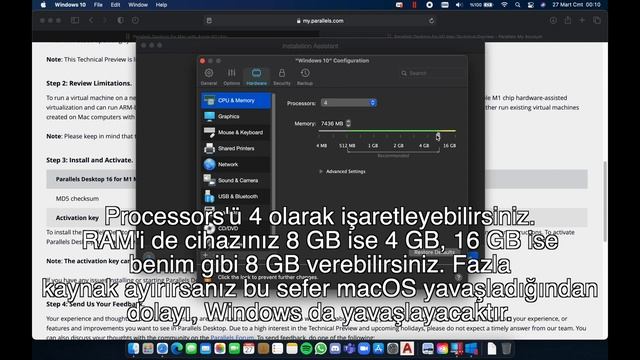Open Messages from the Dock
Image resolution: width=640 pixels, height=360 pixels.
(191, 349)
